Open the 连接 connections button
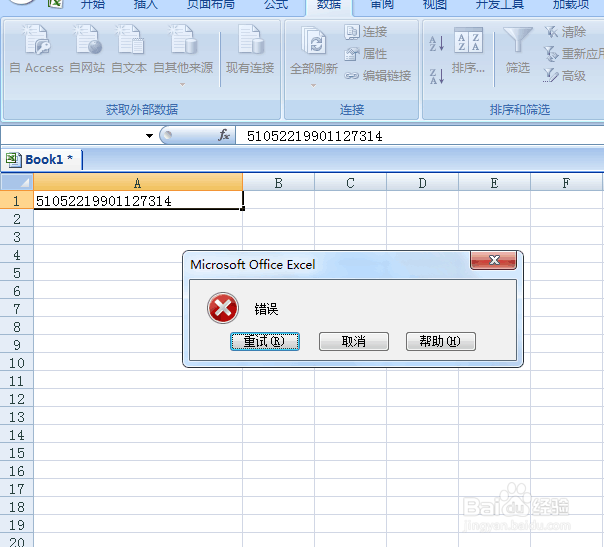 tap(366, 32)
